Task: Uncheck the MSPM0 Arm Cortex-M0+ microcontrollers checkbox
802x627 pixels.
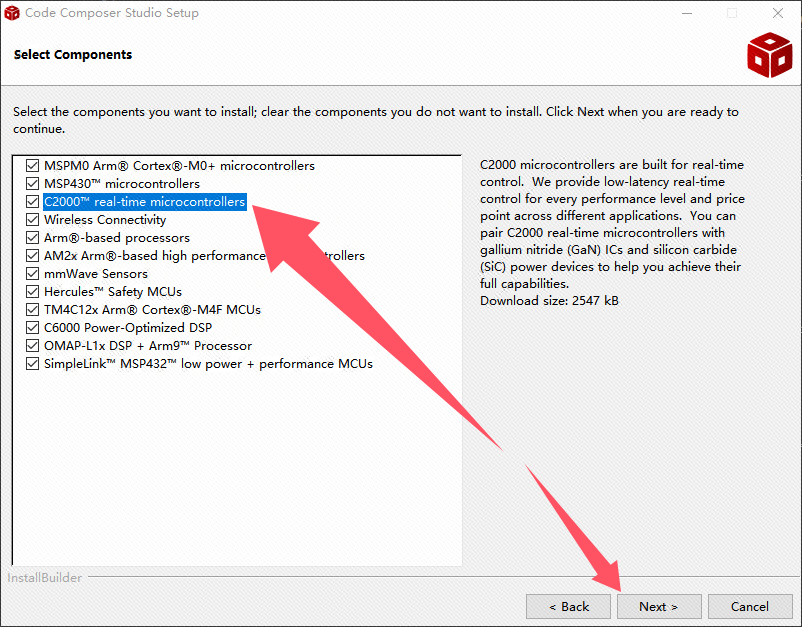Action: [x=32, y=166]
